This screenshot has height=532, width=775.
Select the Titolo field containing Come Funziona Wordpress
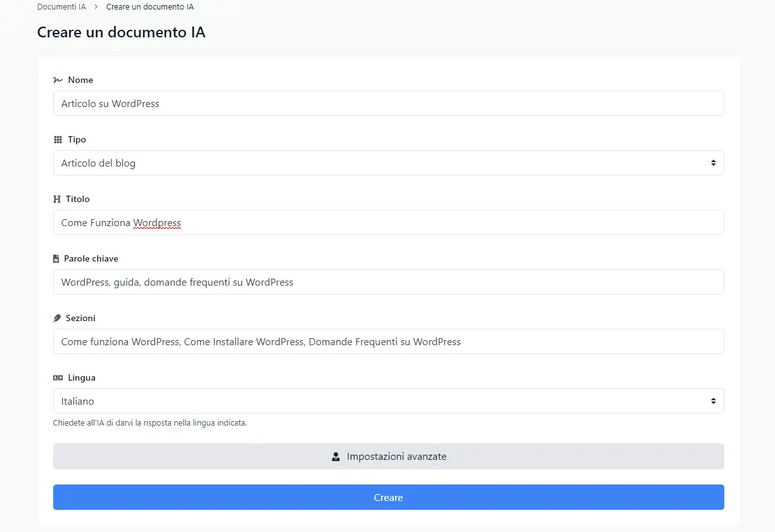(388, 222)
